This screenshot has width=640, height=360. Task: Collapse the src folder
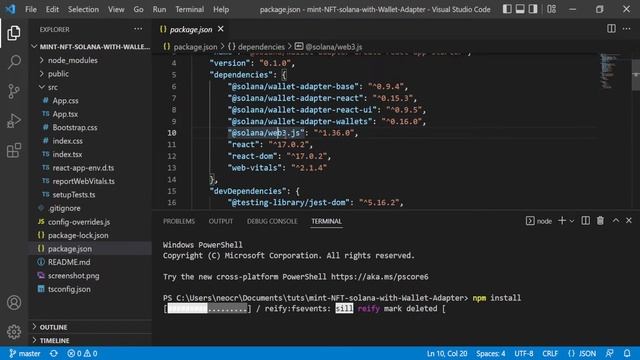[x=91, y=87]
